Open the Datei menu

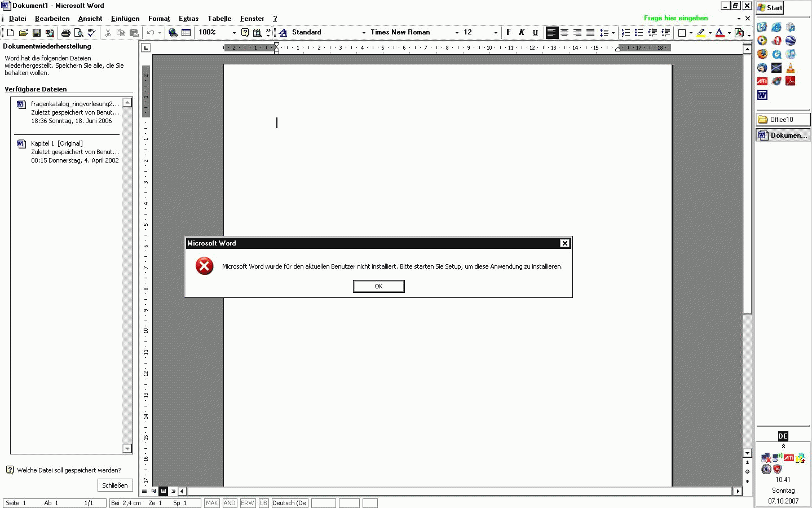[17, 19]
